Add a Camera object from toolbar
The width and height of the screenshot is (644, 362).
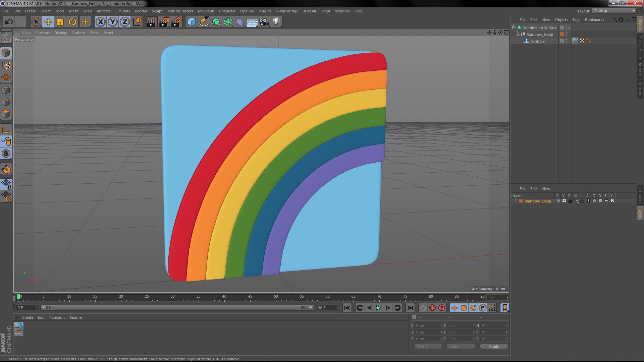pos(264,22)
